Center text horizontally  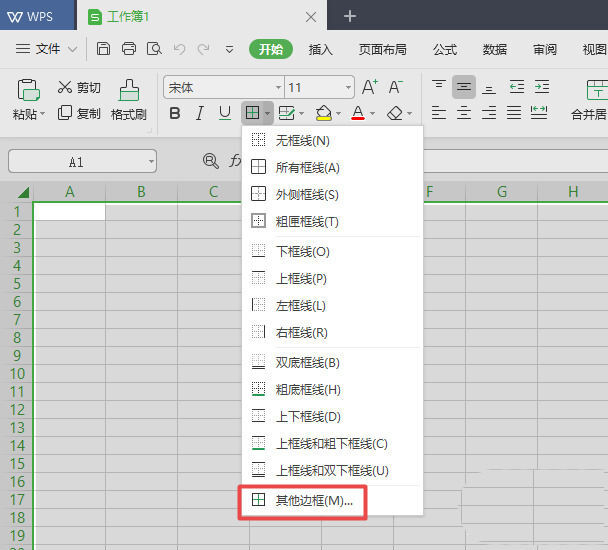click(x=464, y=113)
